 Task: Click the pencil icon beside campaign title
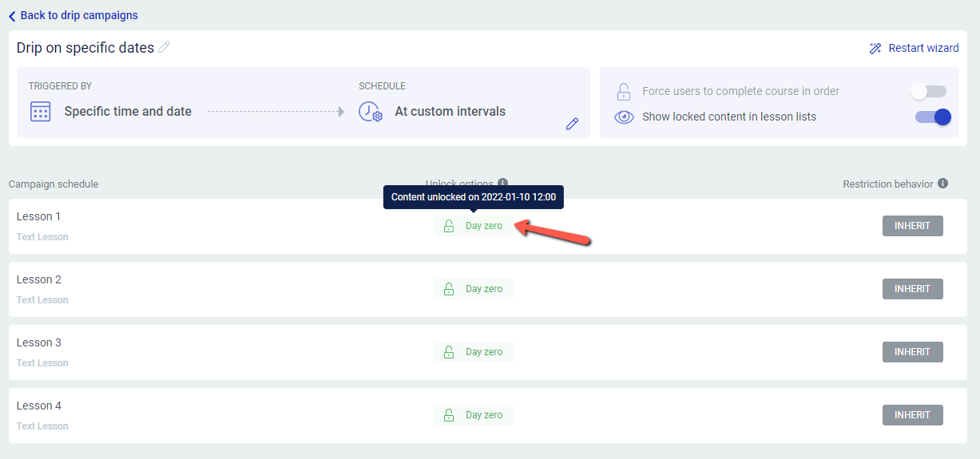coord(165,47)
